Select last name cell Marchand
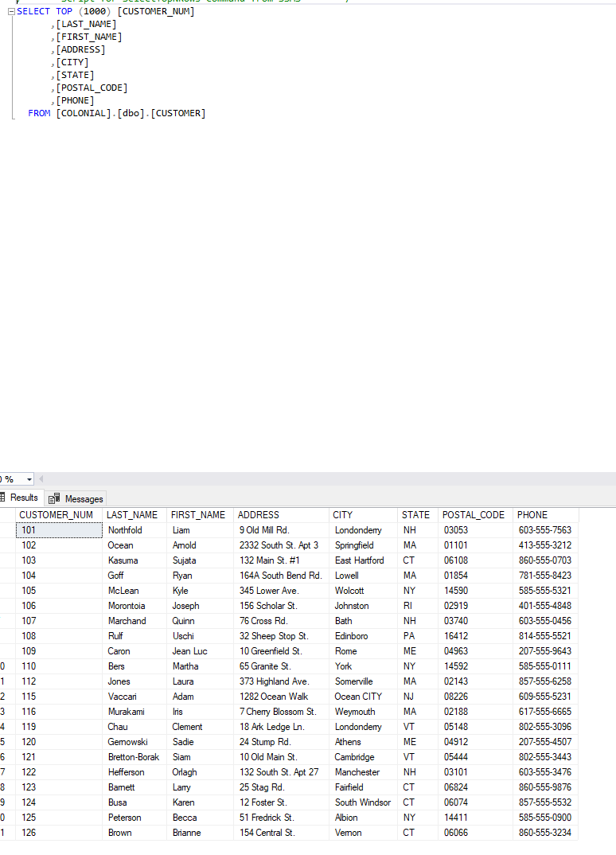 coord(135,621)
